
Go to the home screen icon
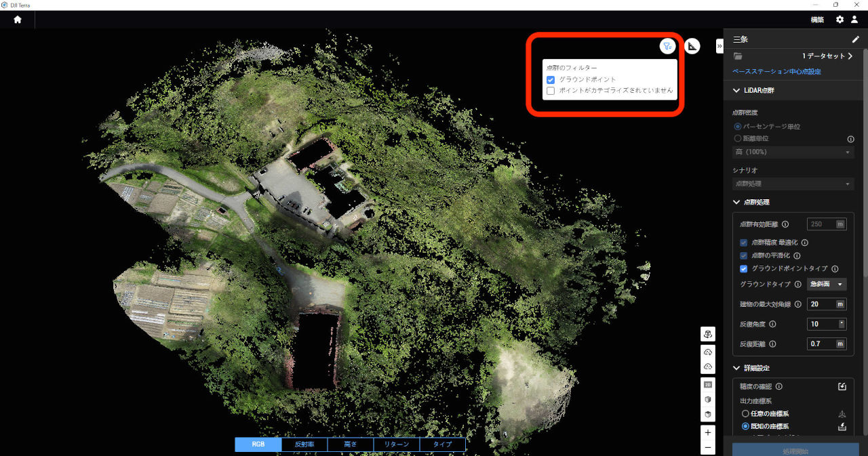pyautogui.click(x=18, y=20)
